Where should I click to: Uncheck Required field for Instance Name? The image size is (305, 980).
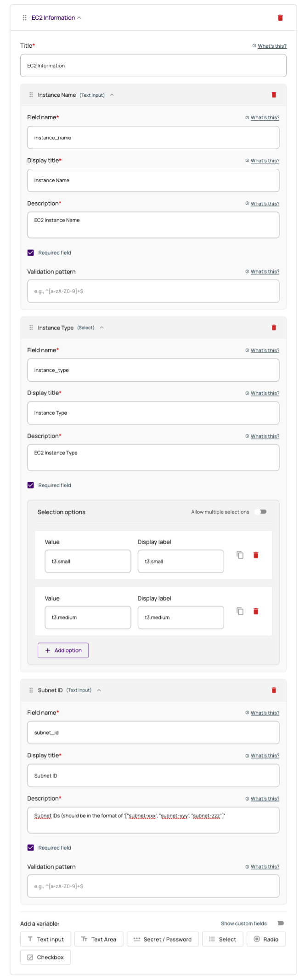pos(30,252)
